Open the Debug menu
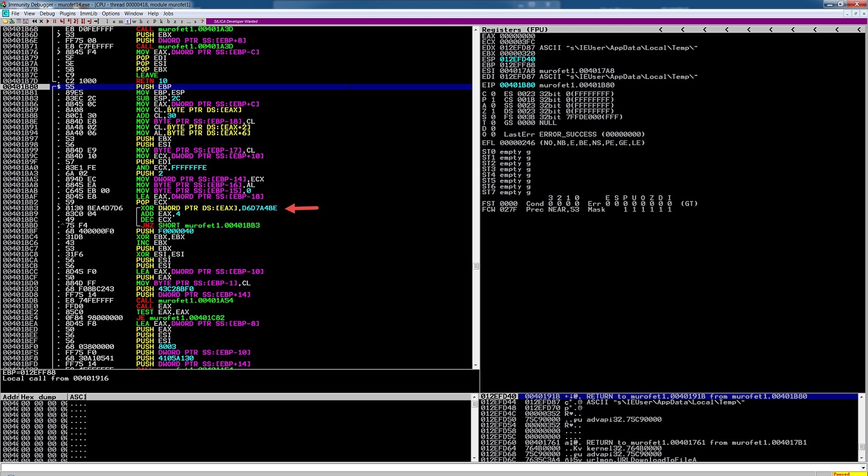868x476 pixels. tap(47, 13)
